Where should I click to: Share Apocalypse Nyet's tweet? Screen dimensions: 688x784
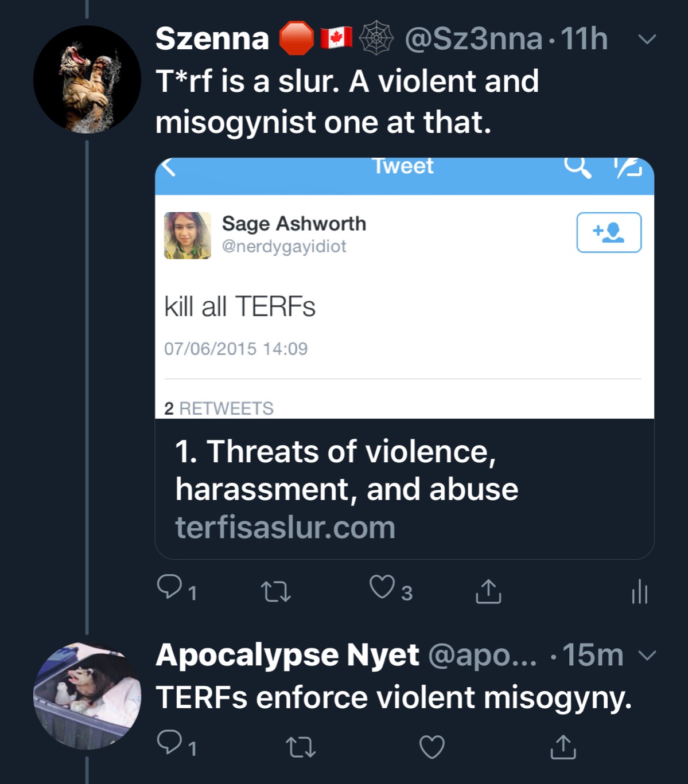point(563,747)
